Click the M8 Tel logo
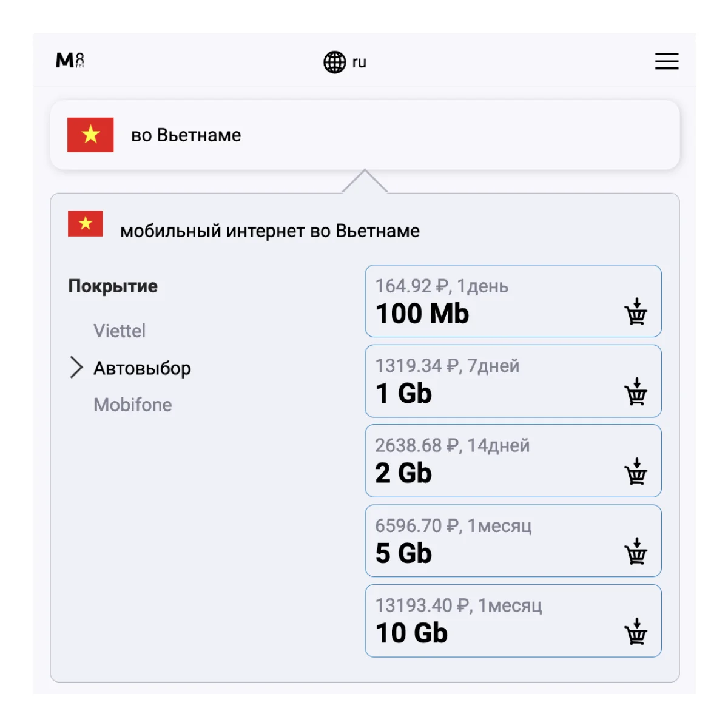Viewport: 728px width, 728px height. tap(70, 61)
